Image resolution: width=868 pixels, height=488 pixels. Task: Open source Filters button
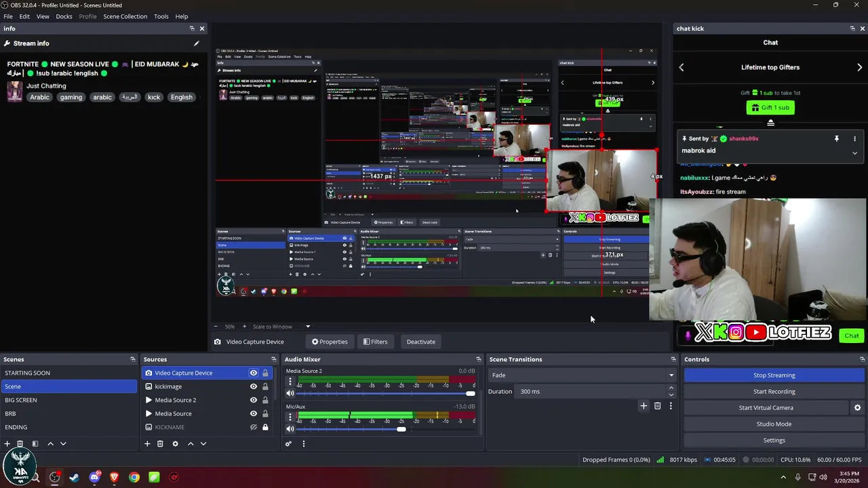pos(375,342)
